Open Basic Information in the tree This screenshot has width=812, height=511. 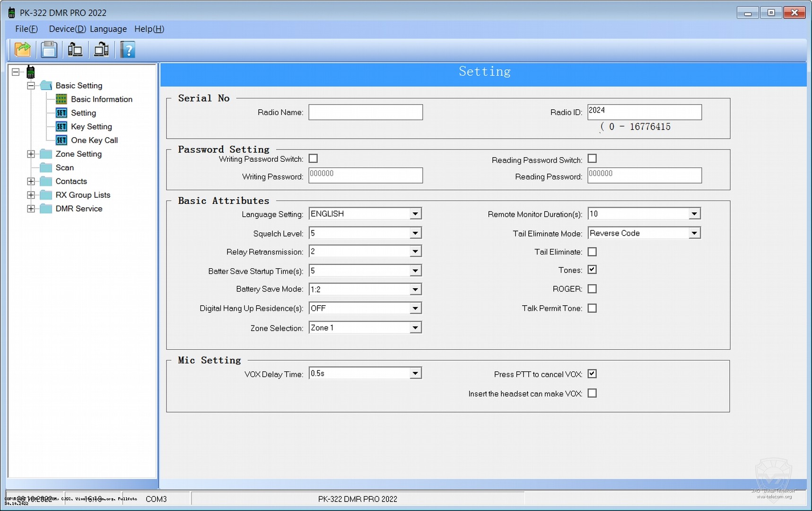point(101,99)
